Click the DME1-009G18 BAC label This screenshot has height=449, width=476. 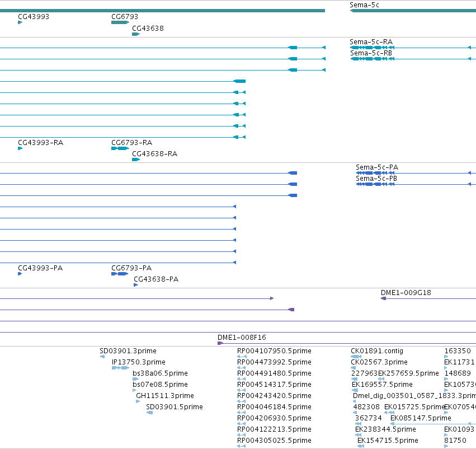click(406, 293)
